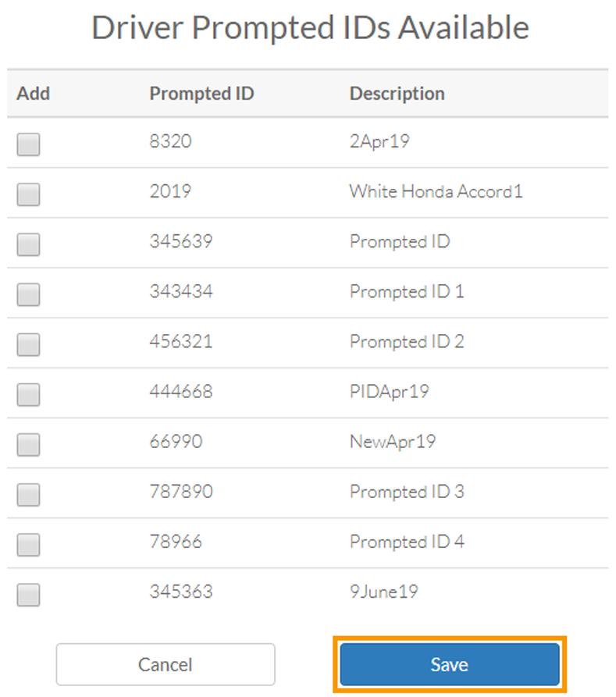Click the White Honda Accord1 description text

coord(436,191)
